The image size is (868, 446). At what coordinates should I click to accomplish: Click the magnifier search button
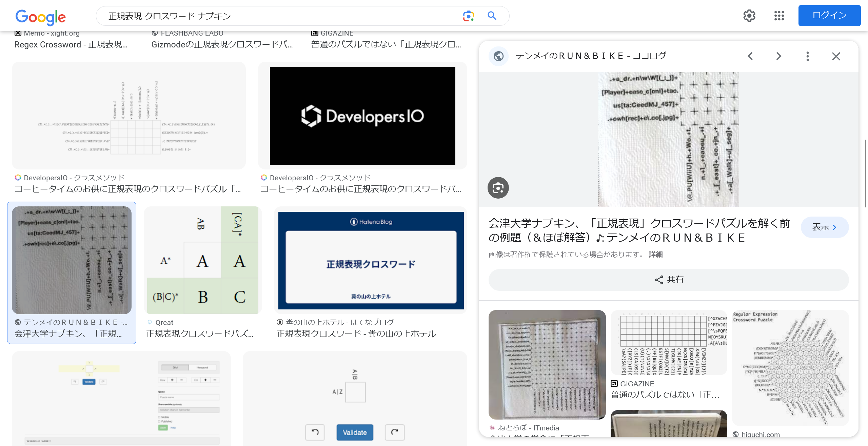click(492, 16)
